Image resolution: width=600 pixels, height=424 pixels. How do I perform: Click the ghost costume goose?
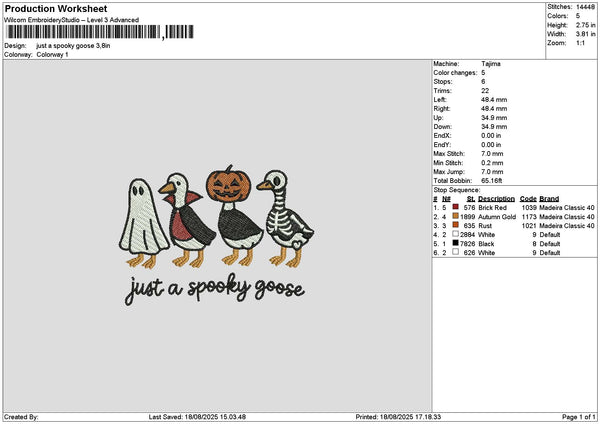pyautogui.click(x=144, y=223)
